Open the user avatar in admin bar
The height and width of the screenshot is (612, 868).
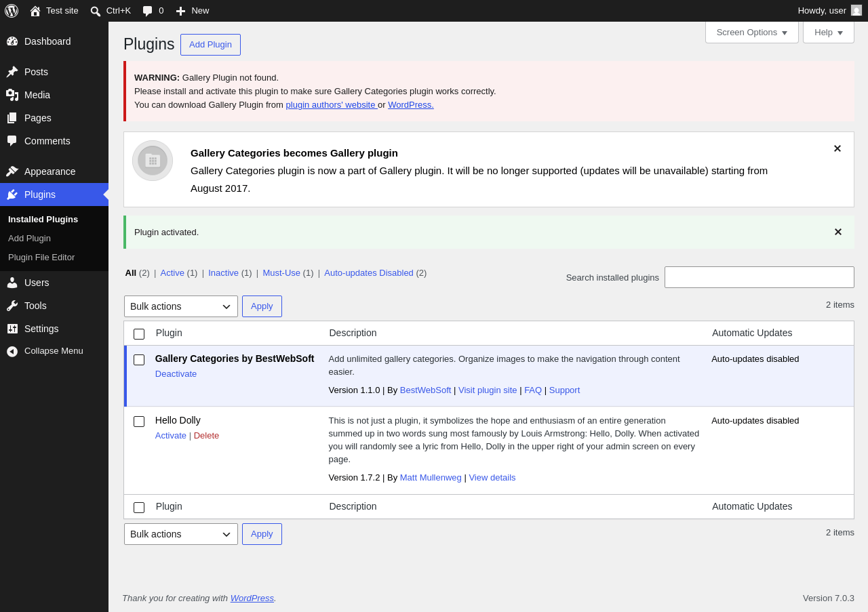pos(856,10)
